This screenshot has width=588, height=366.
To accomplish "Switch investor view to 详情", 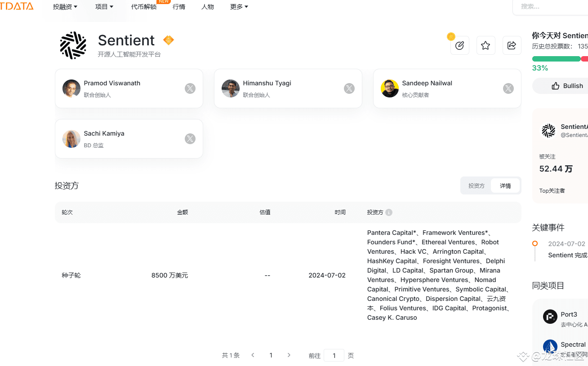I will click(x=505, y=185).
